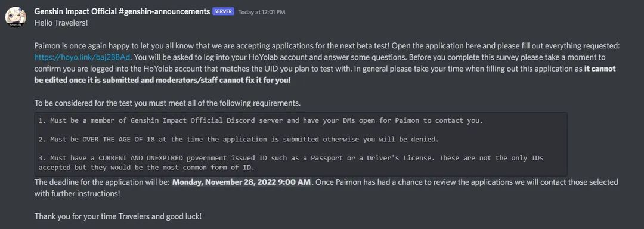Viewport: 644px width, 229px height.
Task: Click the bold 'it cannot be edited' warning text
Action: (600, 69)
